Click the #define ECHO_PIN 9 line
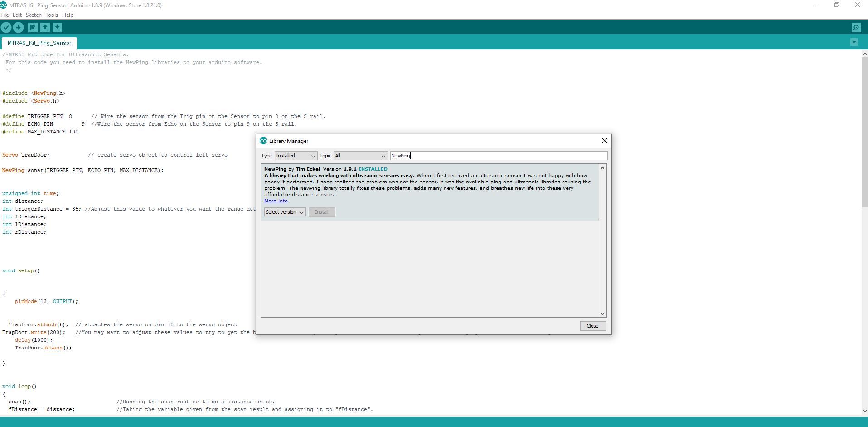Image resolution: width=868 pixels, height=427 pixels. [150, 124]
